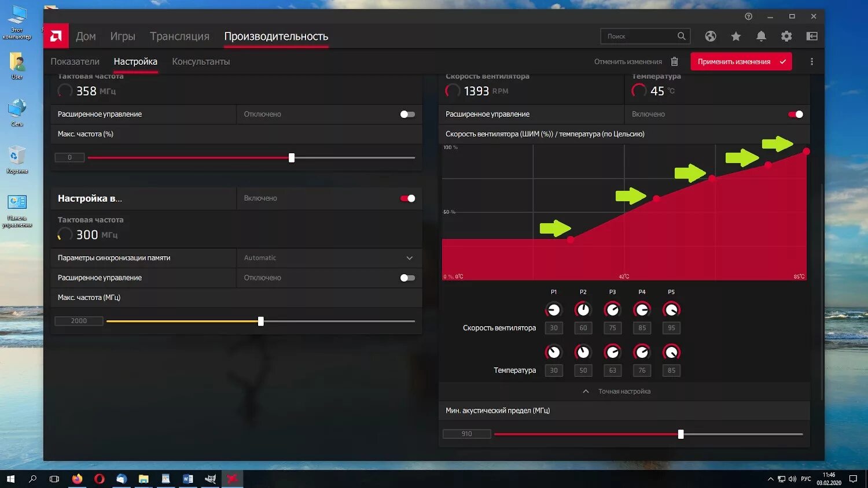Image resolution: width=868 pixels, height=488 pixels.
Task: Click the first fan curve point
Action: tap(571, 239)
